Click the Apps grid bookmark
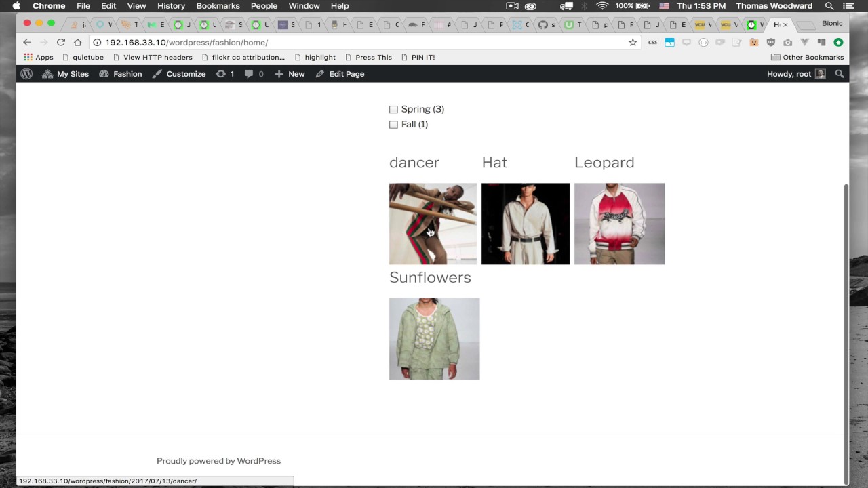 tap(38, 57)
